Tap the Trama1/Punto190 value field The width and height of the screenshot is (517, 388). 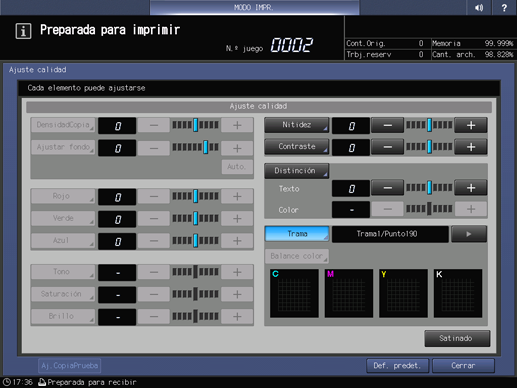(x=390, y=234)
